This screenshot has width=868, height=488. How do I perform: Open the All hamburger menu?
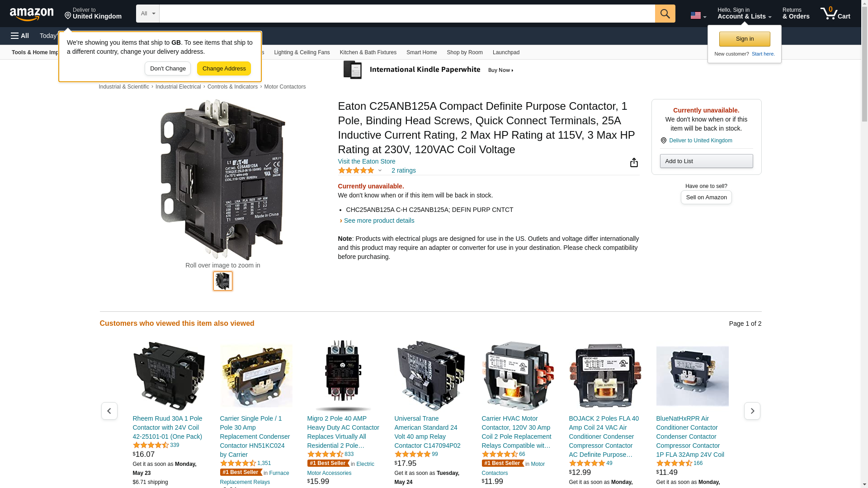pyautogui.click(x=20, y=36)
